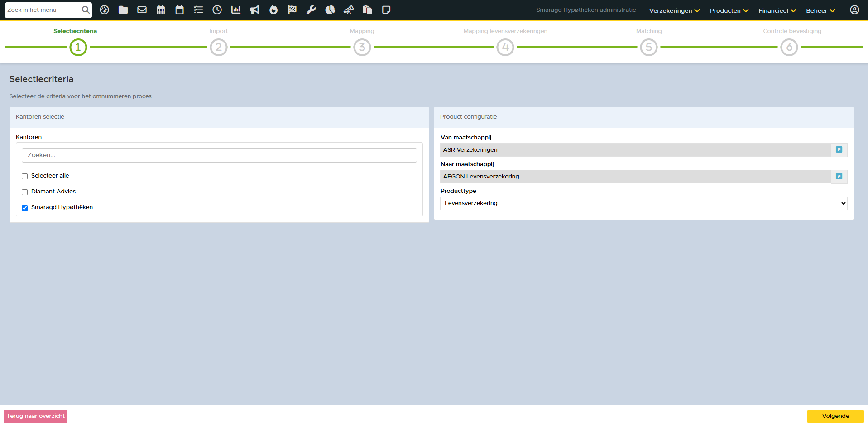Go to step 2 Import
The image size is (868, 427).
pyautogui.click(x=219, y=47)
